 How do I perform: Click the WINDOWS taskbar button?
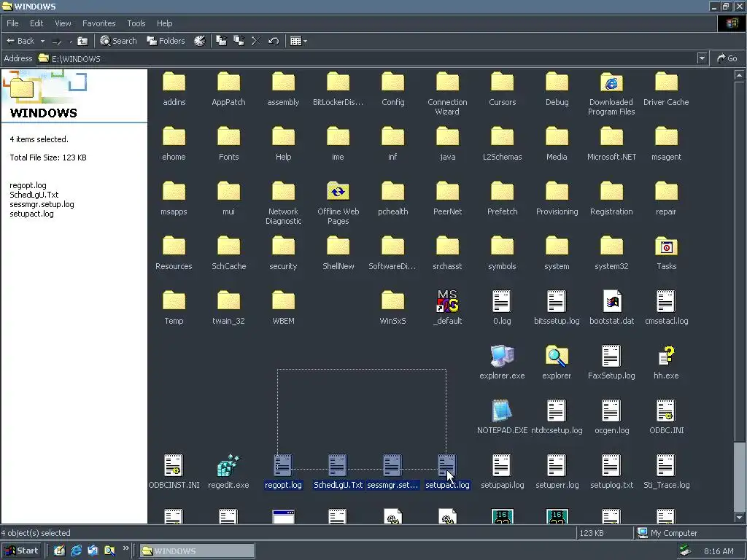[197, 551]
